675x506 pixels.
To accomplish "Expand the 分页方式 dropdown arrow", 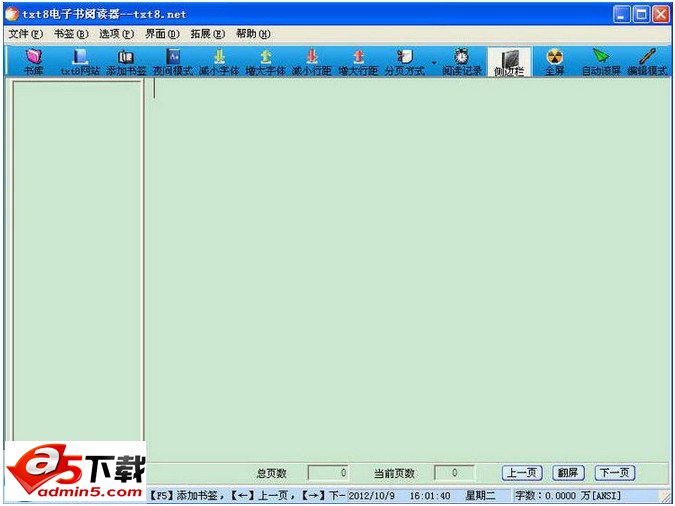I will coord(434,63).
